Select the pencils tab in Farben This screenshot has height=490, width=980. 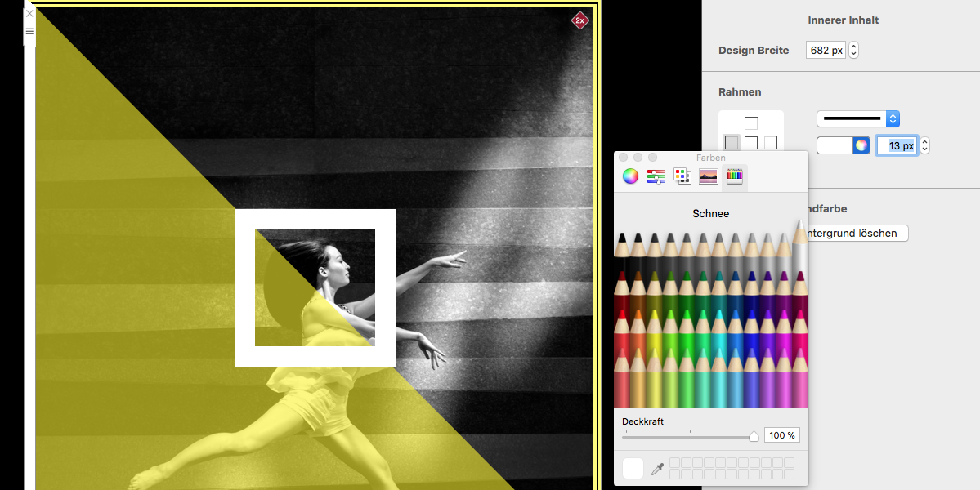tap(734, 176)
